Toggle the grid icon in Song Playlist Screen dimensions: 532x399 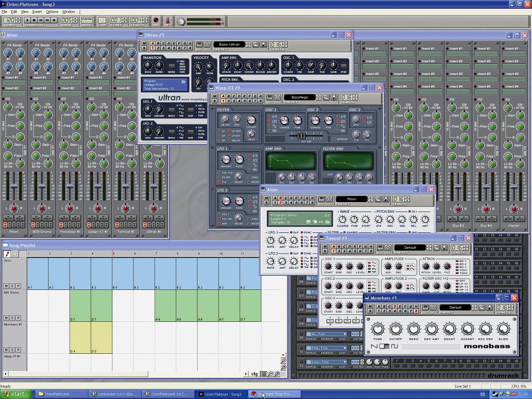tap(264, 374)
